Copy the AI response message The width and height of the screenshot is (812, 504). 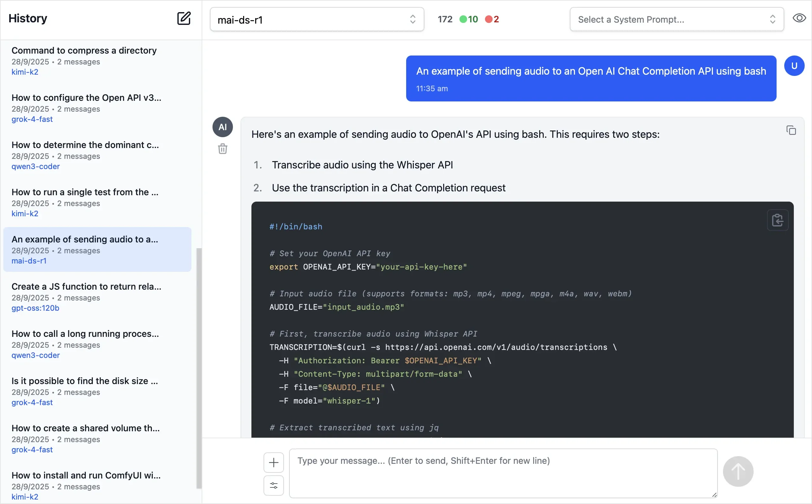(791, 130)
